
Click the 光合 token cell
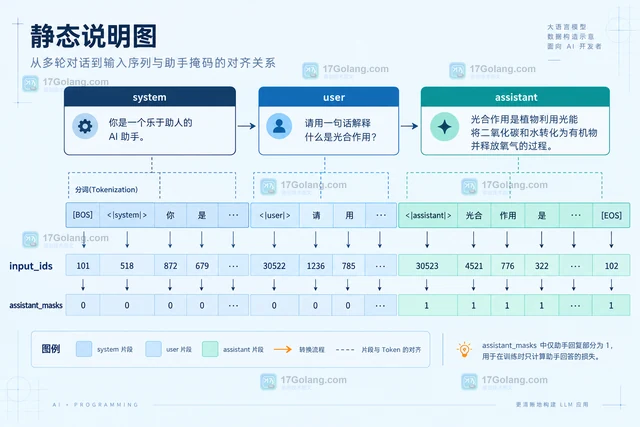tap(474, 215)
